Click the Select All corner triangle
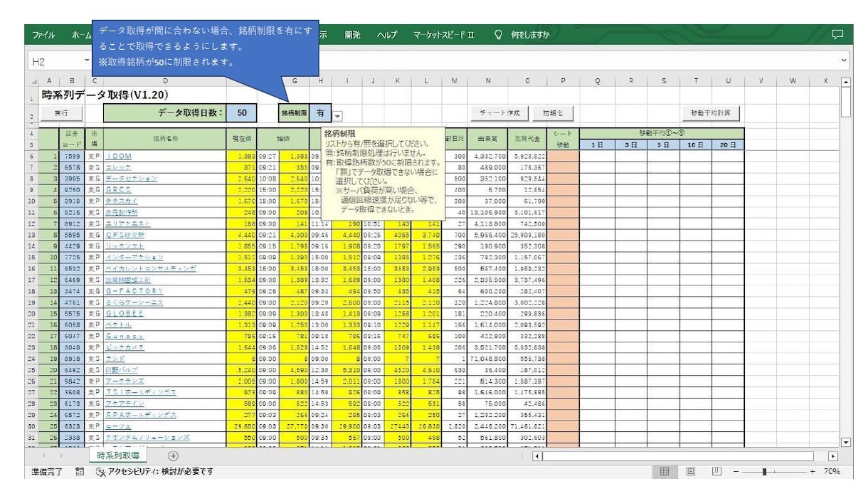868x501 pixels. tap(36, 82)
